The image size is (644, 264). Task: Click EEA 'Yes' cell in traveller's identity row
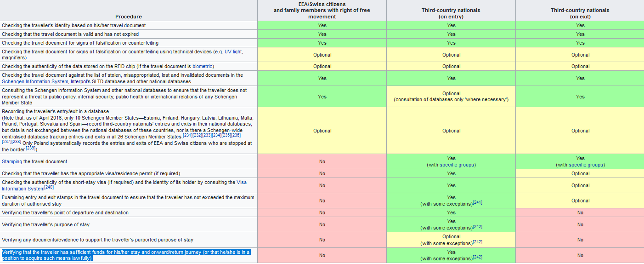click(322, 25)
